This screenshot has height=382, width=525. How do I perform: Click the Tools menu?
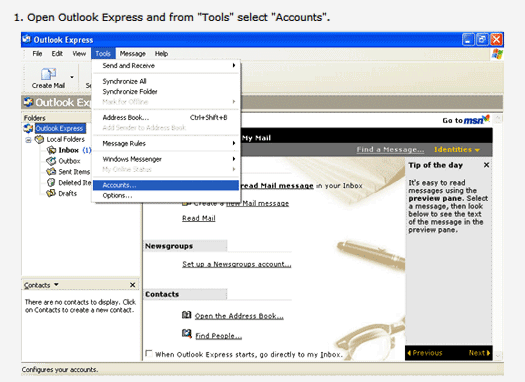(103, 54)
